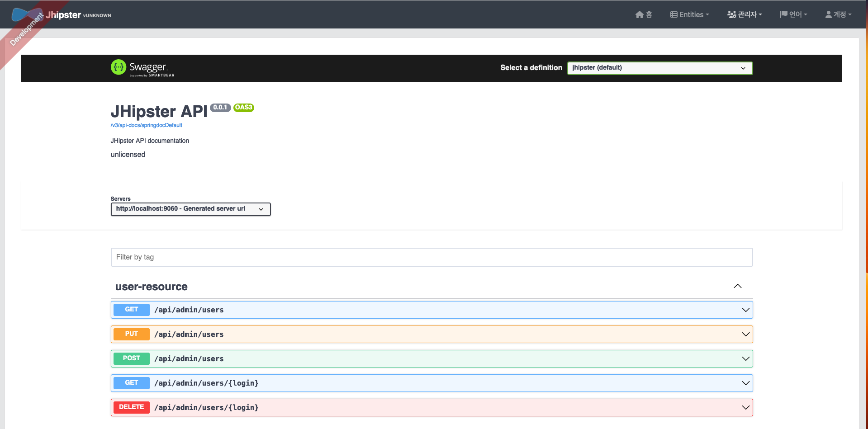Click the 0.0.1 version badge
Screen dimensions: 868x429
[220, 108]
